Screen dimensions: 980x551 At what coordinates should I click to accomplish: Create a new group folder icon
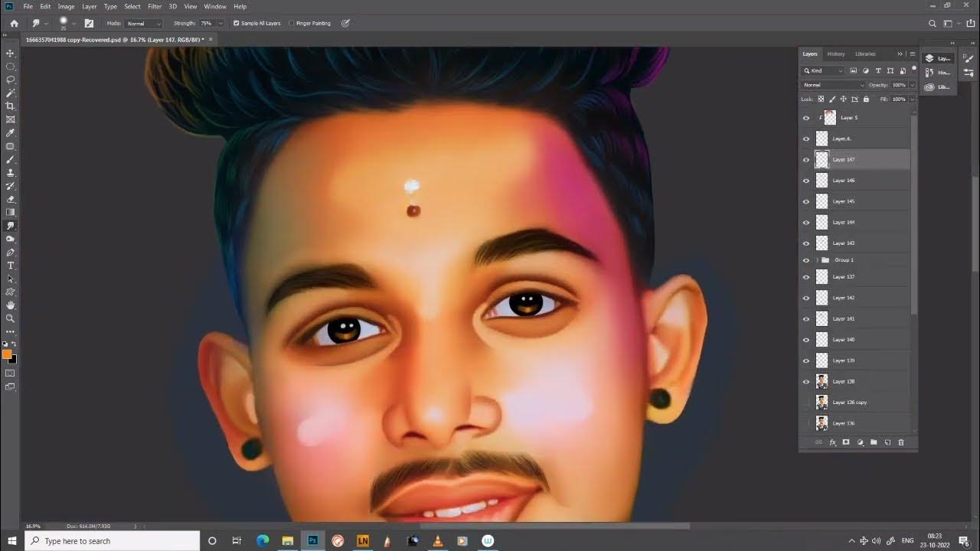(874, 442)
